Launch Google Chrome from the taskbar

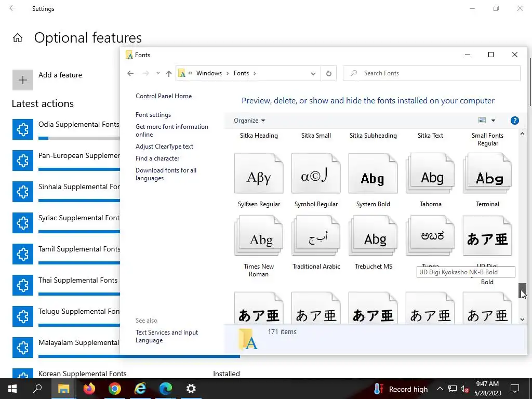point(115,389)
